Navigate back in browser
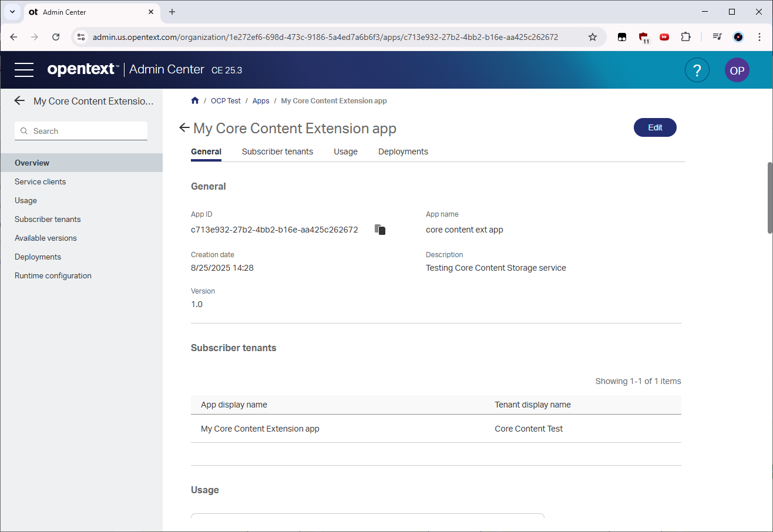The image size is (773, 532). click(14, 37)
